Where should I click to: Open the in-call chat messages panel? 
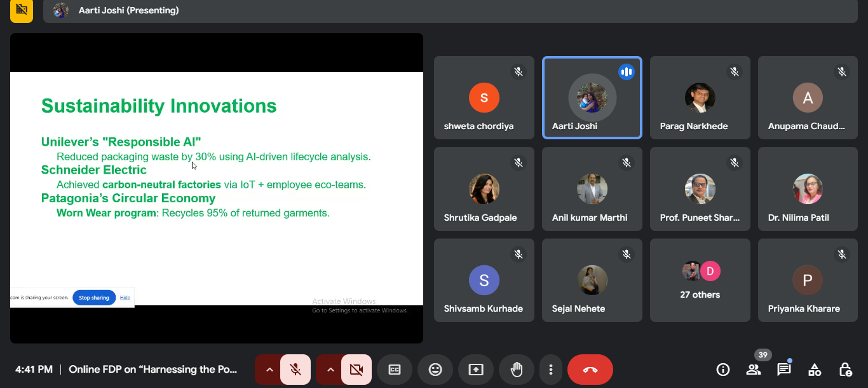point(784,370)
